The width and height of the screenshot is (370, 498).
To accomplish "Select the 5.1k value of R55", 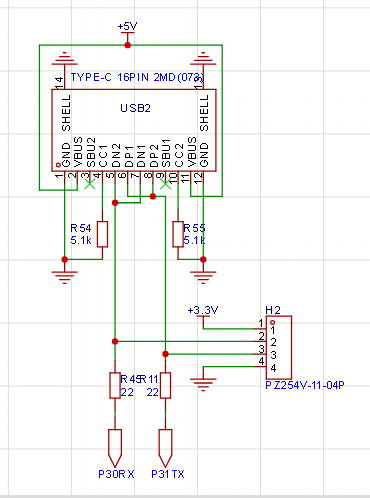I will pos(194,240).
